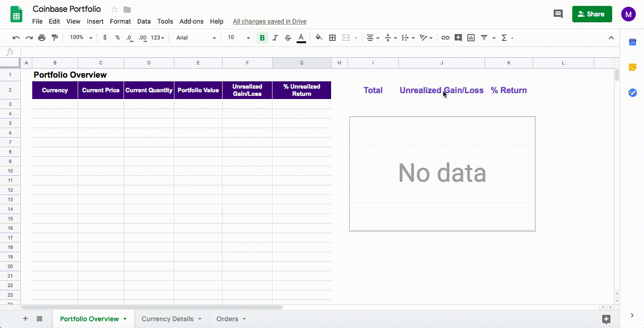Toggle Bold formatting
644x328 pixels.
[262, 38]
